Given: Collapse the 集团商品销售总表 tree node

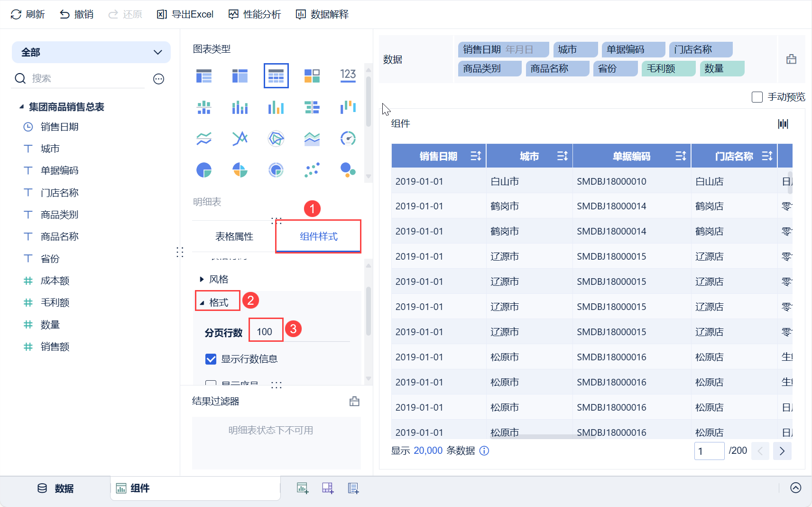Looking at the screenshot, I should pos(21,107).
